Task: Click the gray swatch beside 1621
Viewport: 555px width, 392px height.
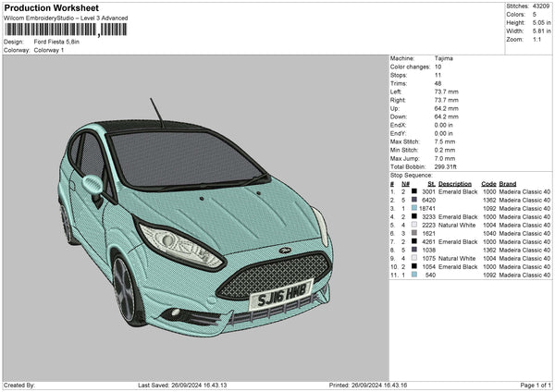Action: [414, 233]
